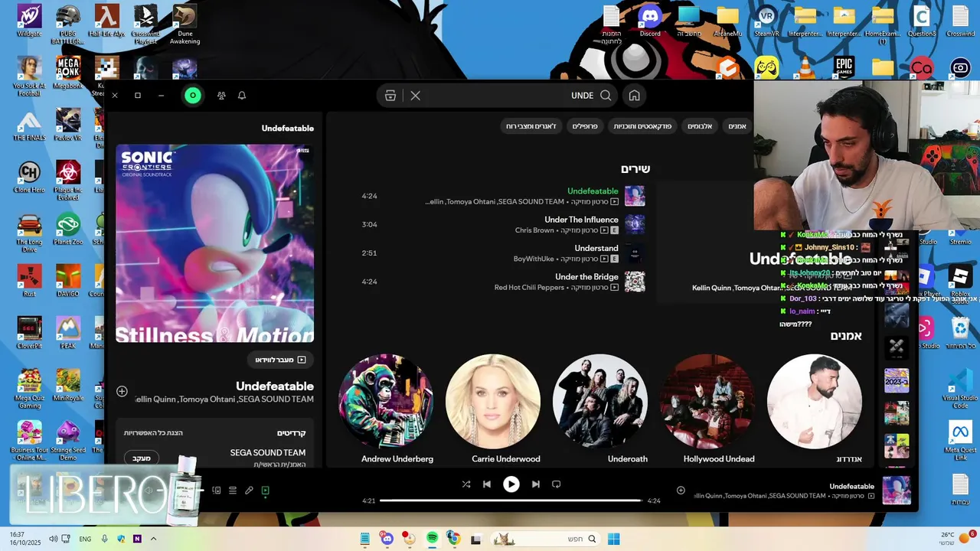Click Spotify icon in Windows taskbar

432,539
